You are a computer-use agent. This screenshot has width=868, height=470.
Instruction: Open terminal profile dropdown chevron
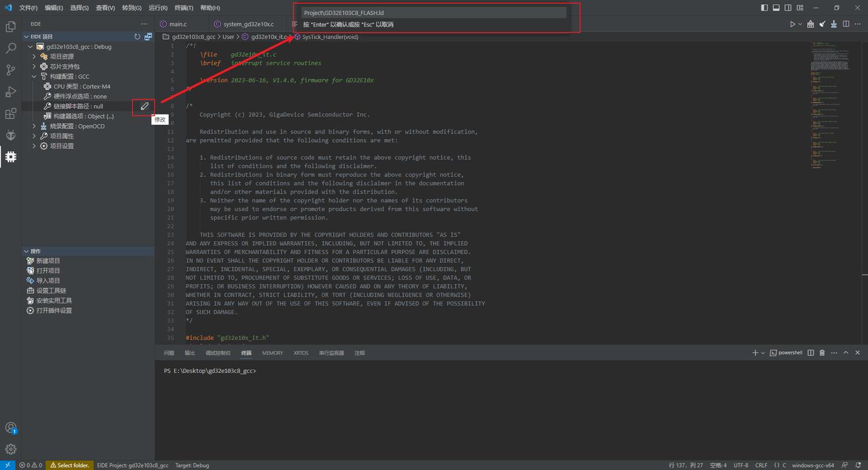pyautogui.click(x=763, y=352)
